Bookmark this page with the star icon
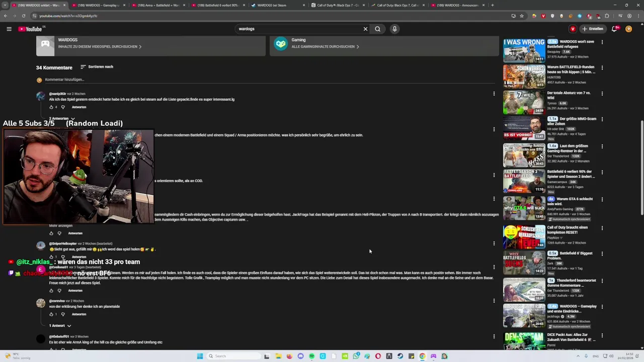Viewport: 644px width, 362px height. point(522,16)
